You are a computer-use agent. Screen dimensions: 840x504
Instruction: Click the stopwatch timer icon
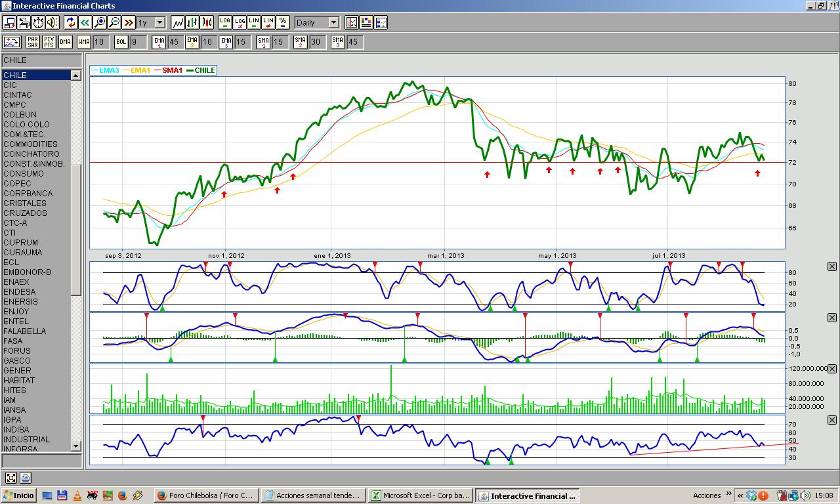coord(38,22)
